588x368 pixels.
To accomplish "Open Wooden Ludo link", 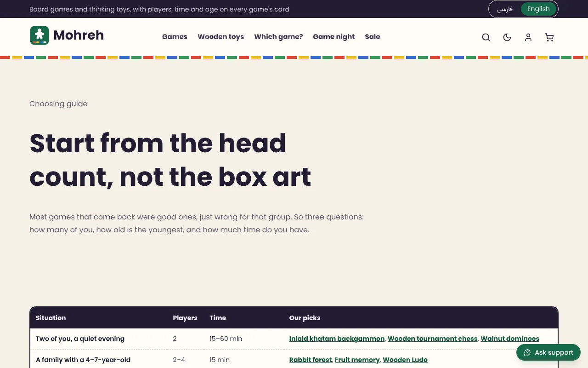I will (x=405, y=360).
